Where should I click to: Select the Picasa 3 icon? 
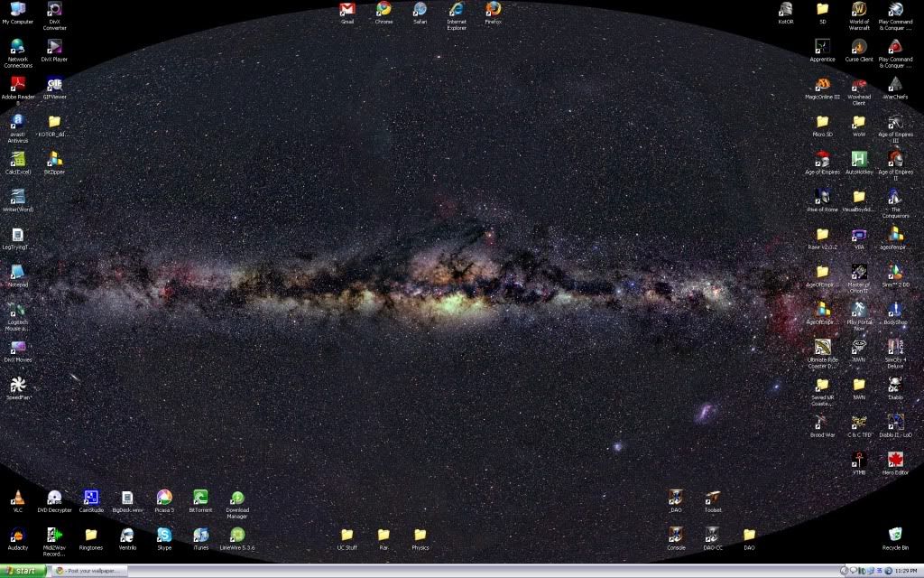[164, 498]
